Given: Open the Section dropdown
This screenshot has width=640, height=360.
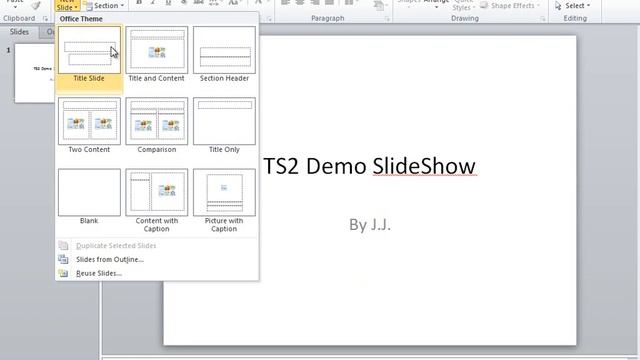Looking at the screenshot, I should (x=104, y=6).
